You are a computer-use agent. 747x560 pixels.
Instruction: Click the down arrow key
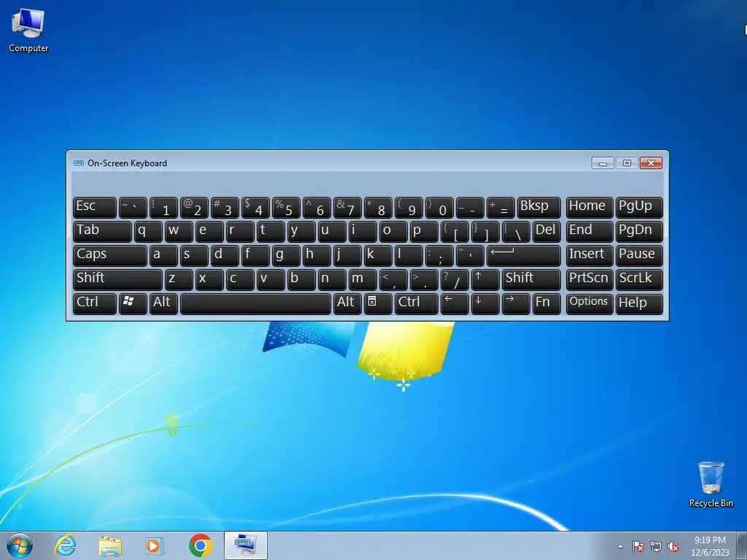pos(485,303)
